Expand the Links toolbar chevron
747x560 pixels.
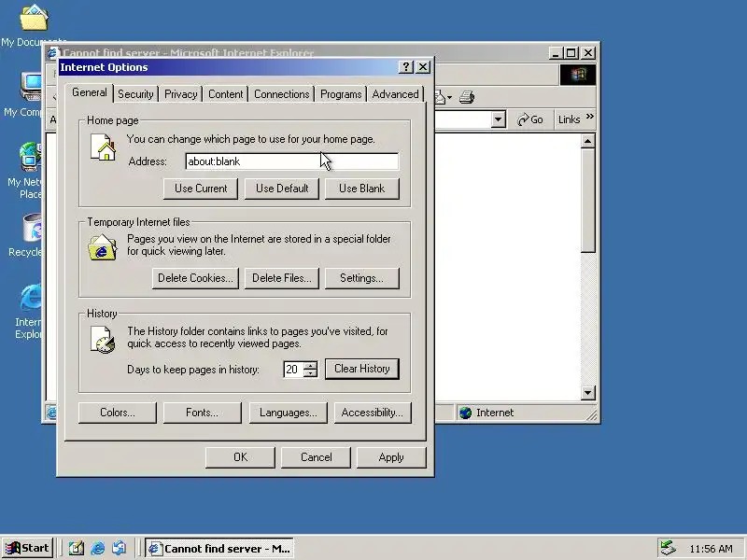coord(590,116)
